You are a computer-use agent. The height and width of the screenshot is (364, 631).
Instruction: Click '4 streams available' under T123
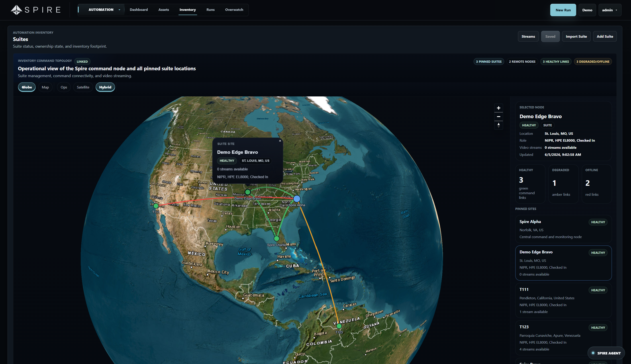tap(534, 349)
